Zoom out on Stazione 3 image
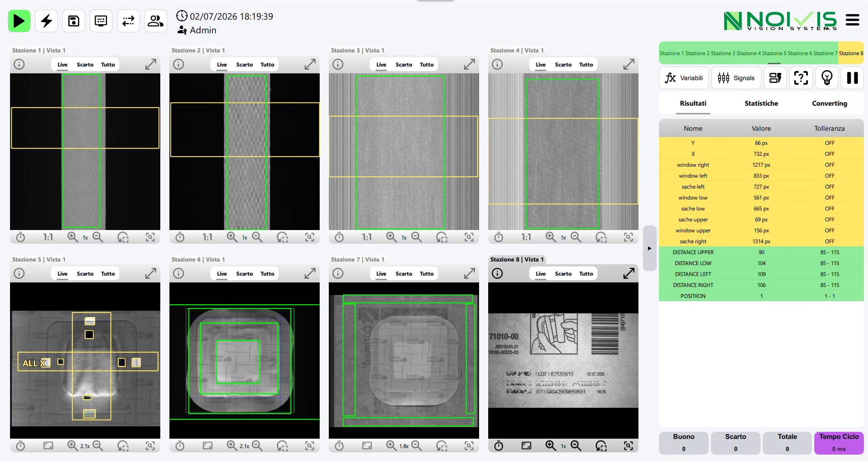 point(417,237)
